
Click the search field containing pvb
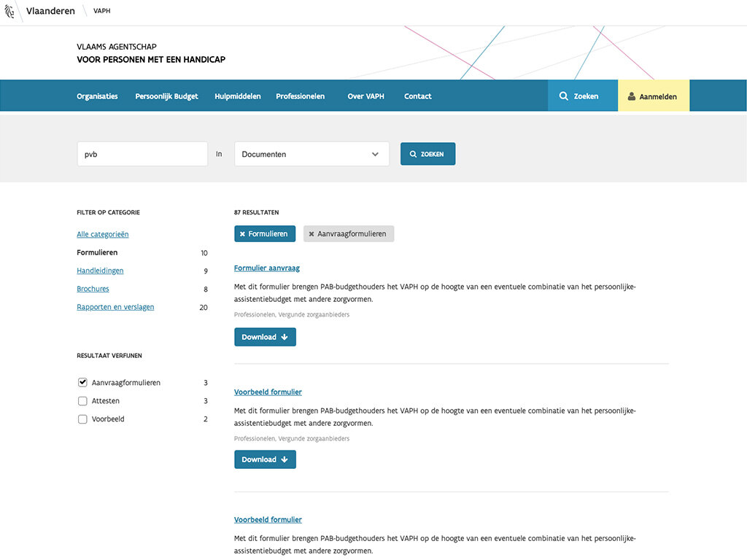pyautogui.click(x=142, y=154)
